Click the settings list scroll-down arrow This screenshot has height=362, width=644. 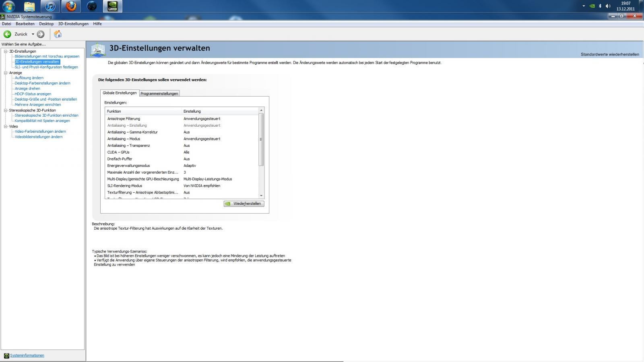(261, 196)
